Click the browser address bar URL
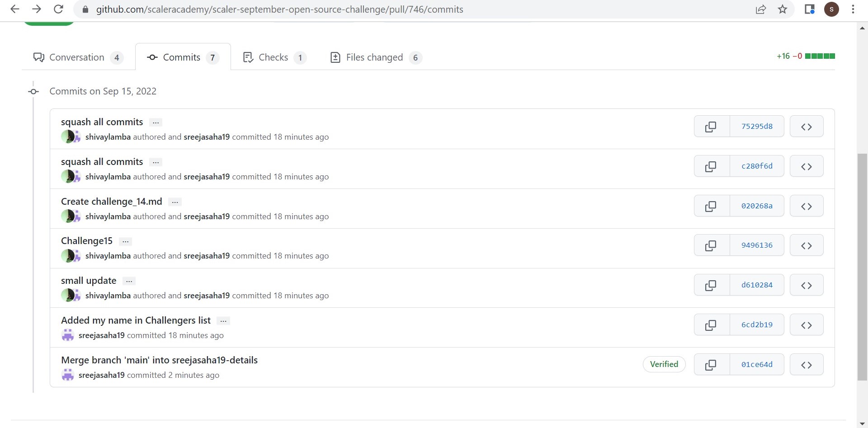The image size is (868, 428). (279, 9)
